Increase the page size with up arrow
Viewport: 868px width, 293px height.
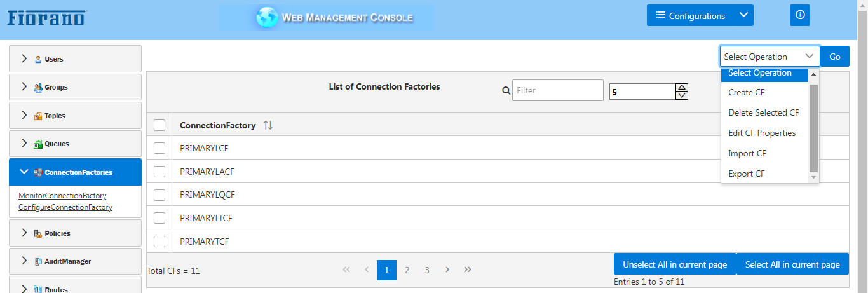coord(682,88)
